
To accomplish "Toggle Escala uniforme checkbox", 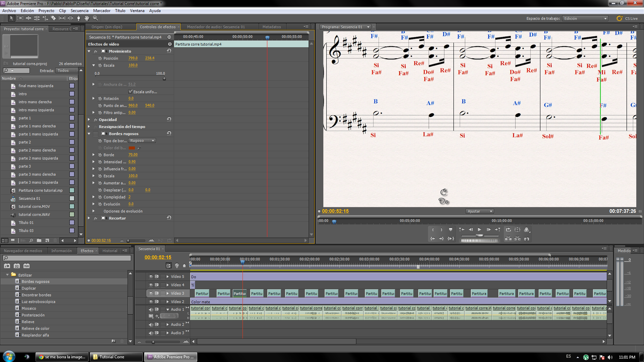I will pyautogui.click(x=130, y=92).
